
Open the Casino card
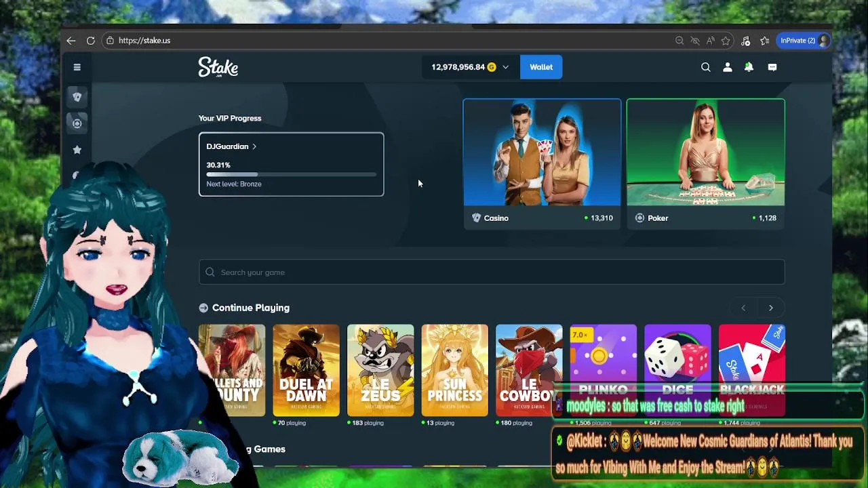click(542, 163)
